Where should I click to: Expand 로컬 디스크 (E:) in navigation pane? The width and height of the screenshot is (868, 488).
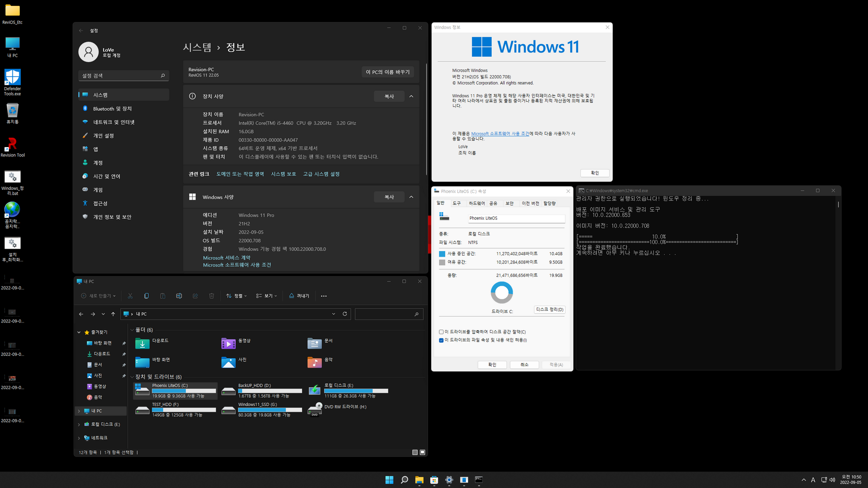[x=79, y=424]
